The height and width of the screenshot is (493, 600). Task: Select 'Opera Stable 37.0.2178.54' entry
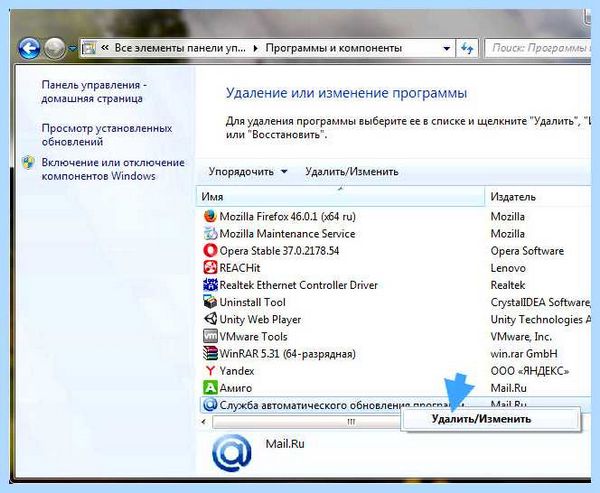(279, 251)
